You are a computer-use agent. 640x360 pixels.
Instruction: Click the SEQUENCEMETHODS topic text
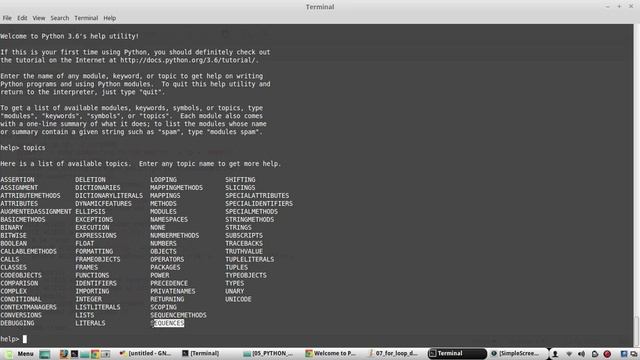(x=178, y=315)
